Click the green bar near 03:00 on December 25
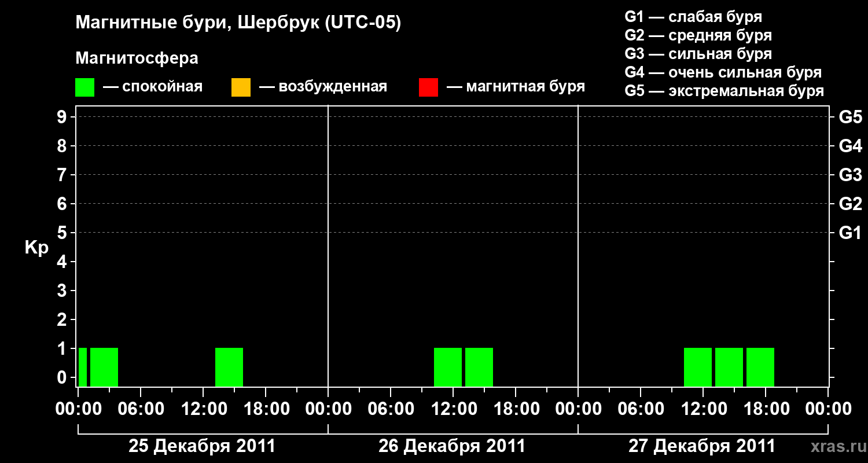Screen dimensions: 868x463 point(104,367)
